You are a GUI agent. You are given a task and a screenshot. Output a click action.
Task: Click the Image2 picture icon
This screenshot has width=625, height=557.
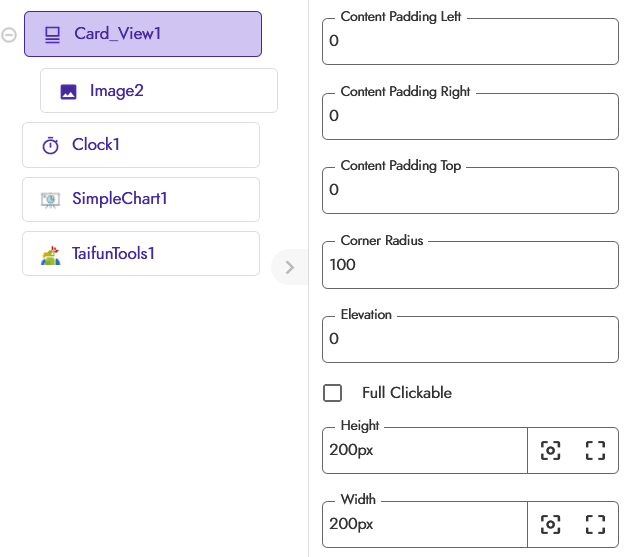coord(68,92)
